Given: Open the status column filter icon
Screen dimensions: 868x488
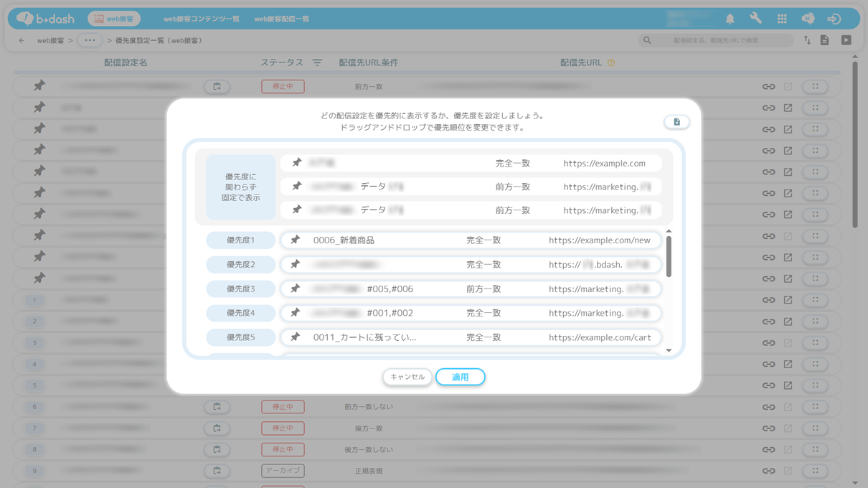Looking at the screenshot, I should tap(317, 63).
